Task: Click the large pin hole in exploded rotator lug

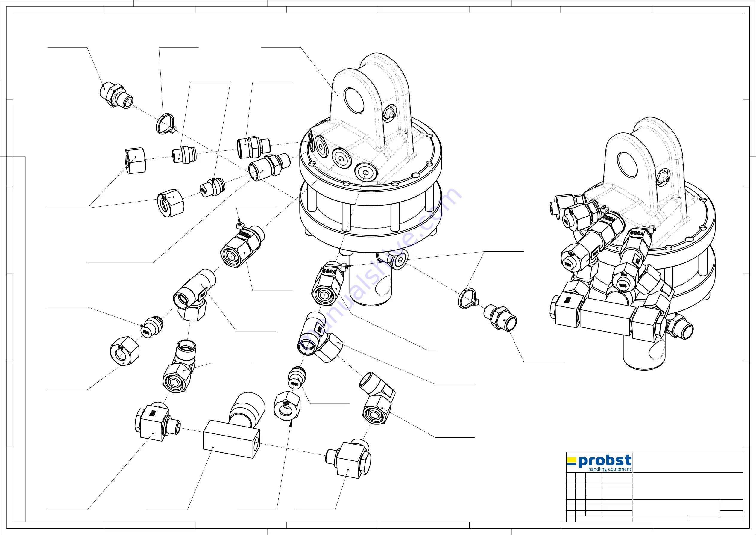Action: coord(354,101)
